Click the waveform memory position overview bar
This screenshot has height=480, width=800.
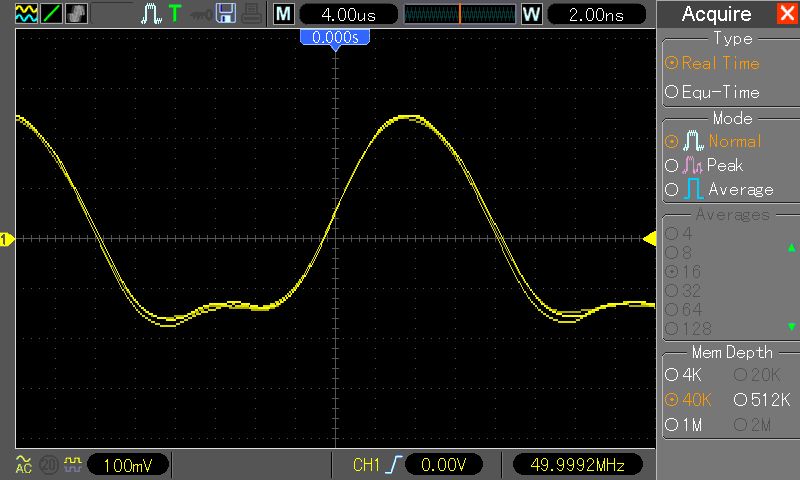click(x=460, y=14)
